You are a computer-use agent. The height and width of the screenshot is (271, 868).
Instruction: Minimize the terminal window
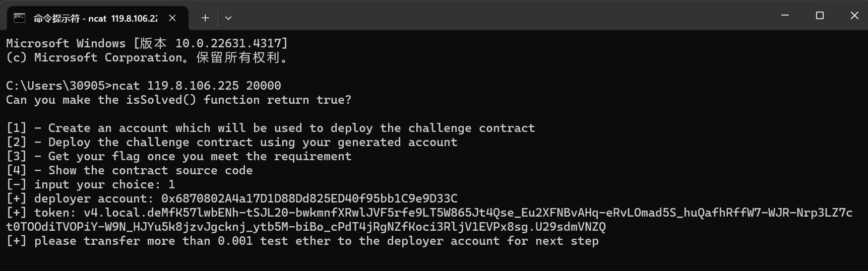pyautogui.click(x=785, y=16)
